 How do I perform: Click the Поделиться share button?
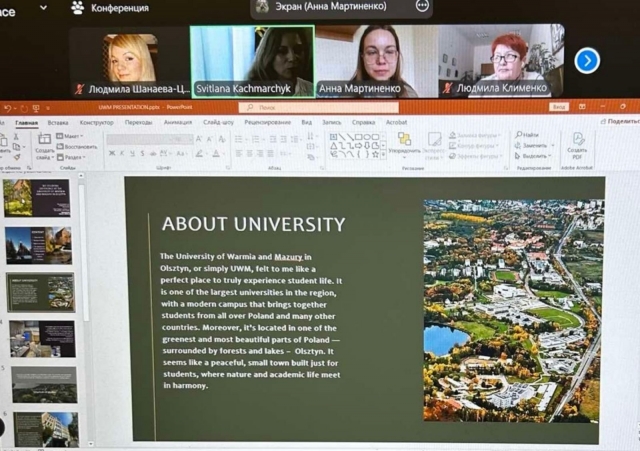click(620, 121)
